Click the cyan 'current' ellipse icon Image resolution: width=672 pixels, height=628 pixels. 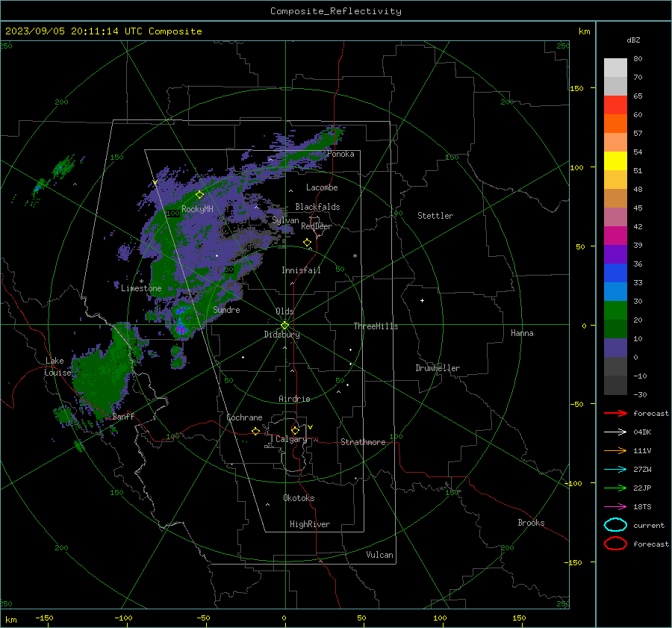(x=615, y=525)
